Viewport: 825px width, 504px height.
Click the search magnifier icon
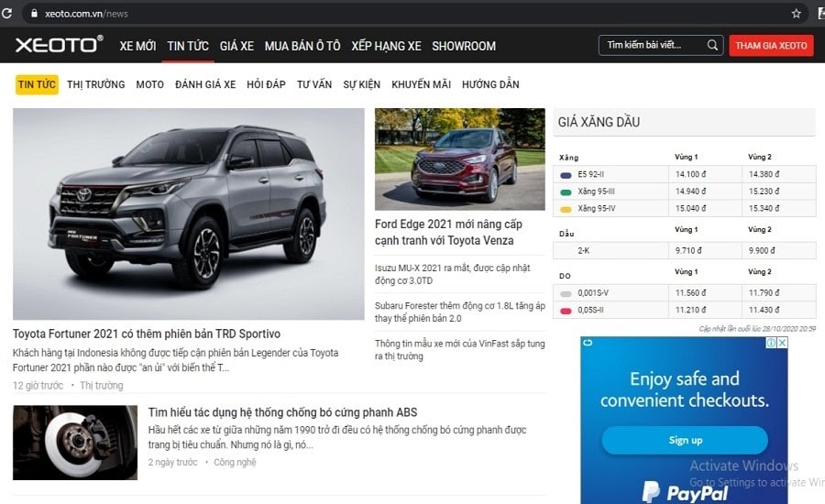[x=712, y=45]
